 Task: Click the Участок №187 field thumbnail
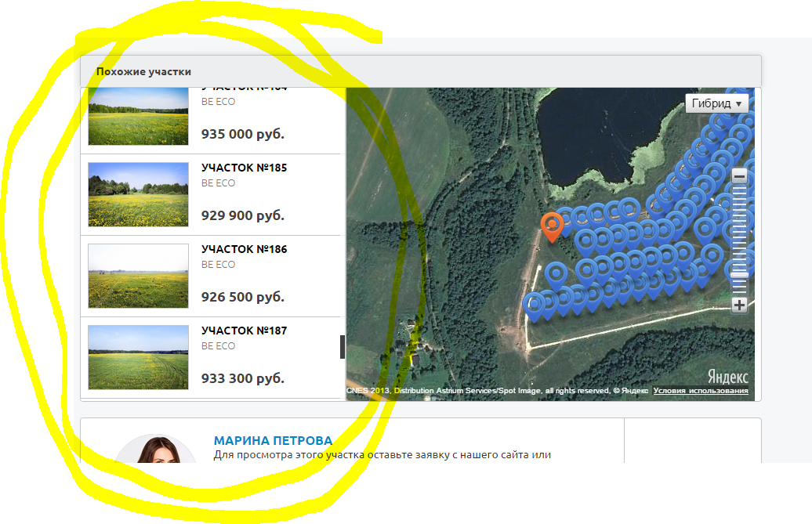coord(138,357)
